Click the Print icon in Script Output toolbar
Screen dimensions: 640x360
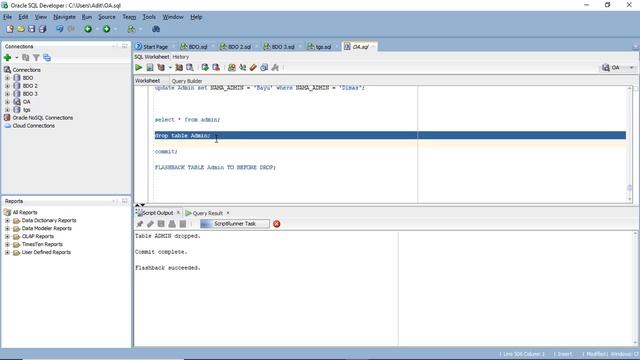coord(172,224)
